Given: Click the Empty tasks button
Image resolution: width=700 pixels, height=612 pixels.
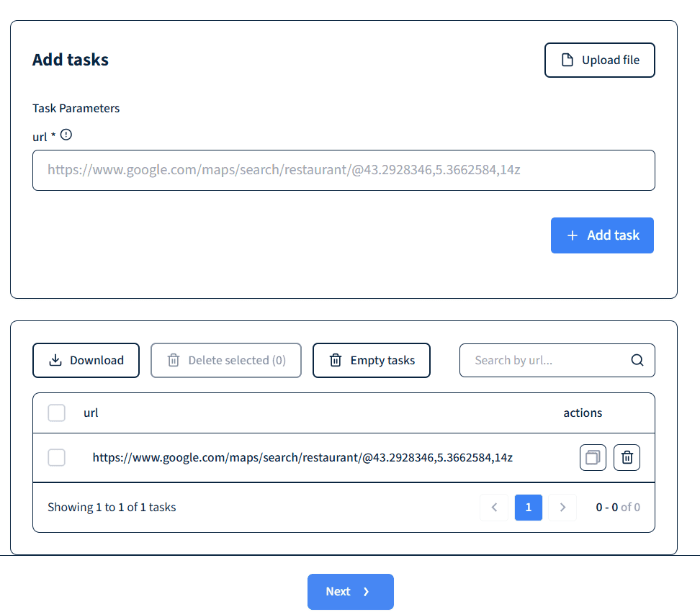Looking at the screenshot, I should coord(371,360).
